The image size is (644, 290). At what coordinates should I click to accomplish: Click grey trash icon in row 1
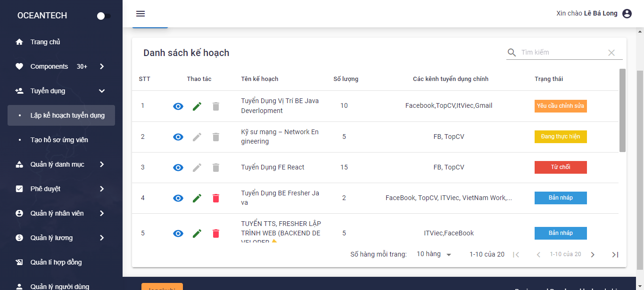pos(216,106)
